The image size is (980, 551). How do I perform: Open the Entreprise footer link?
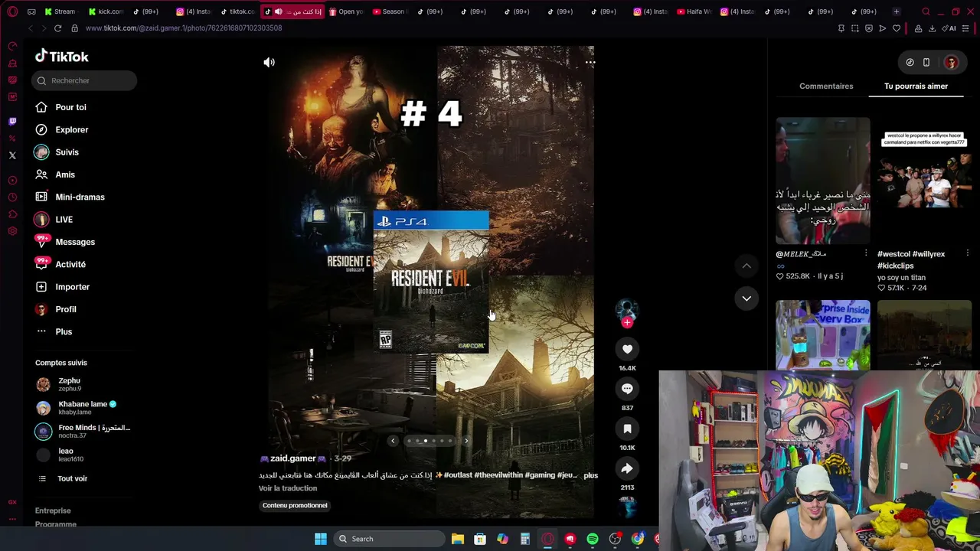click(x=53, y=510)
